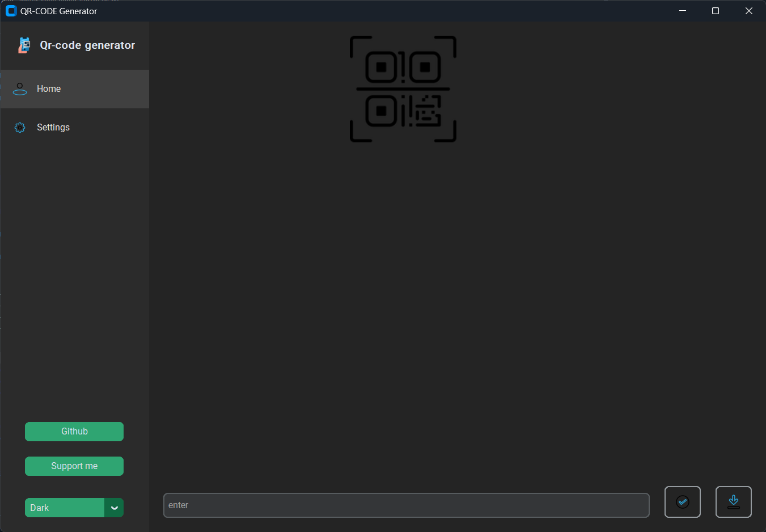The image size is (766, 532).
Task: Click the Home person icon
Action: pos(20,89)
